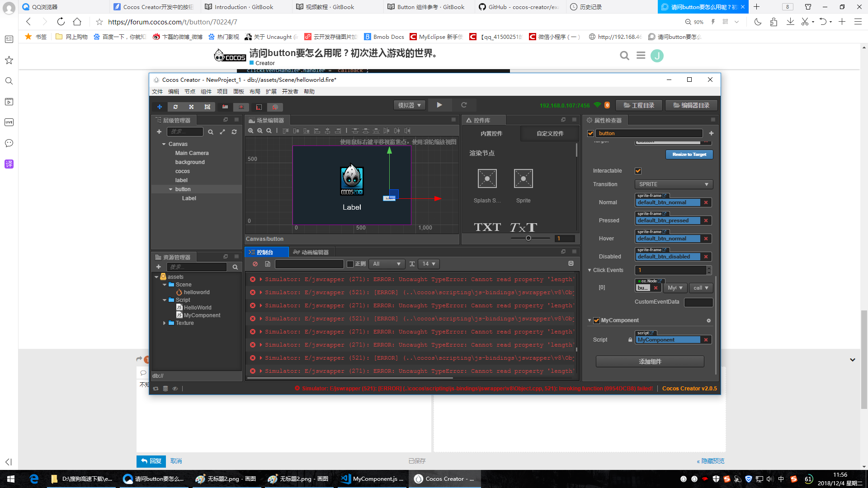Screen dimensions: 868x488
Task: Click the Sprite control icon
Action: coord(523,178)
